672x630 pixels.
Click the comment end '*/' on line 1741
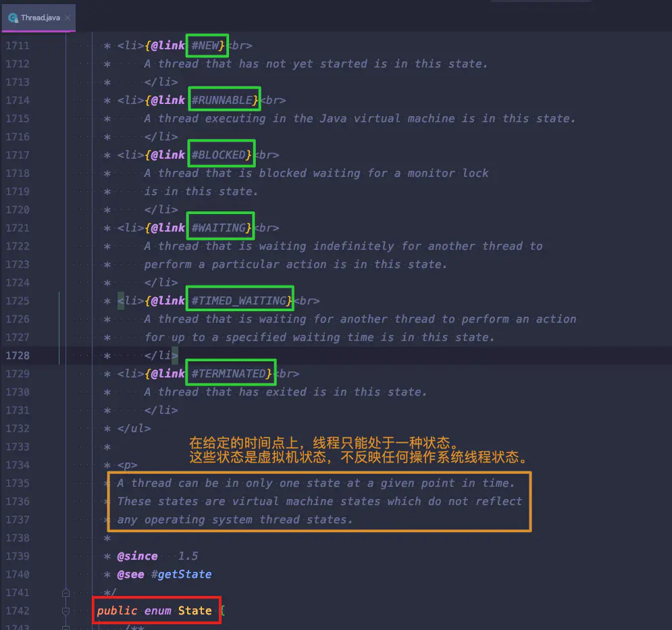click(x=110, y=593)
